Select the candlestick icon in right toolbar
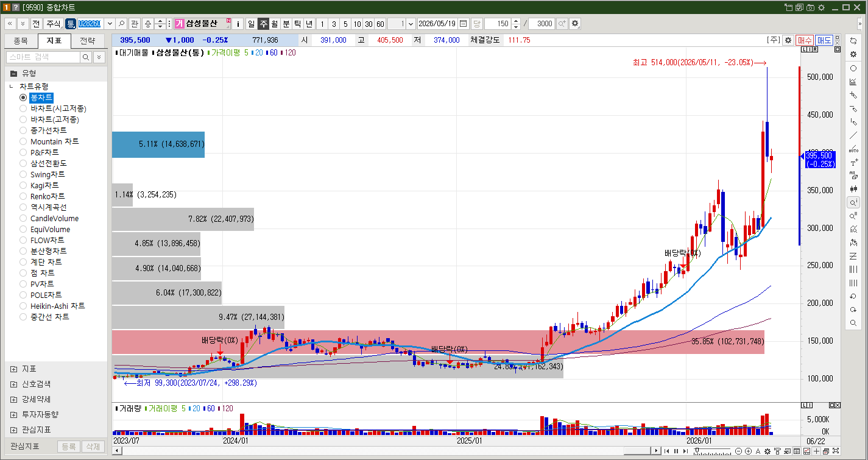Viewport: 868px width, 460px height. point(853,189)
